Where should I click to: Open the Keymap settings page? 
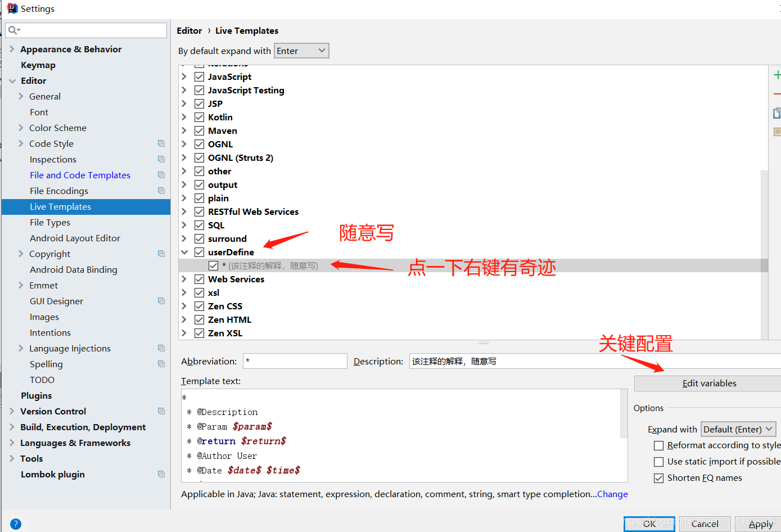(x=38, y=65)
